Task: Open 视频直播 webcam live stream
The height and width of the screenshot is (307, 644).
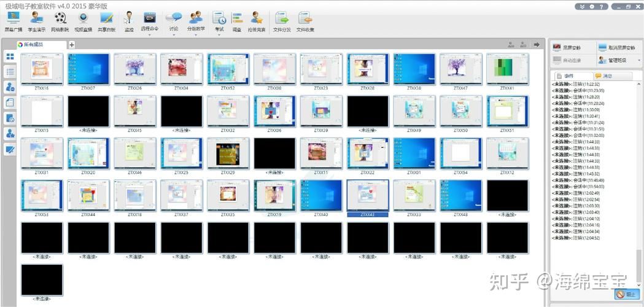Action: tap(83, 21)
